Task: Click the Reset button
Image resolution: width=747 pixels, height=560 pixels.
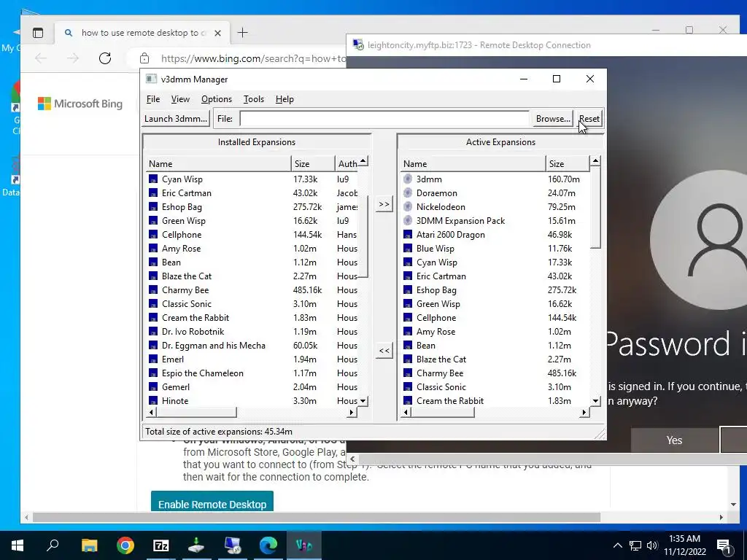Action: click(x=589, y=119)
